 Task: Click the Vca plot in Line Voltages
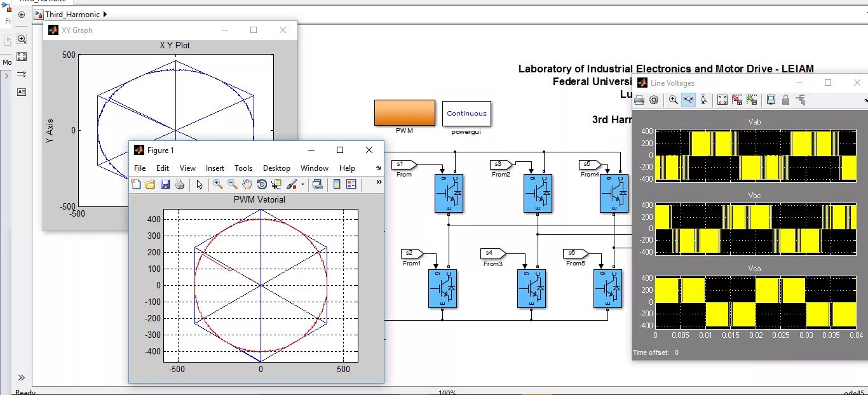756,302
